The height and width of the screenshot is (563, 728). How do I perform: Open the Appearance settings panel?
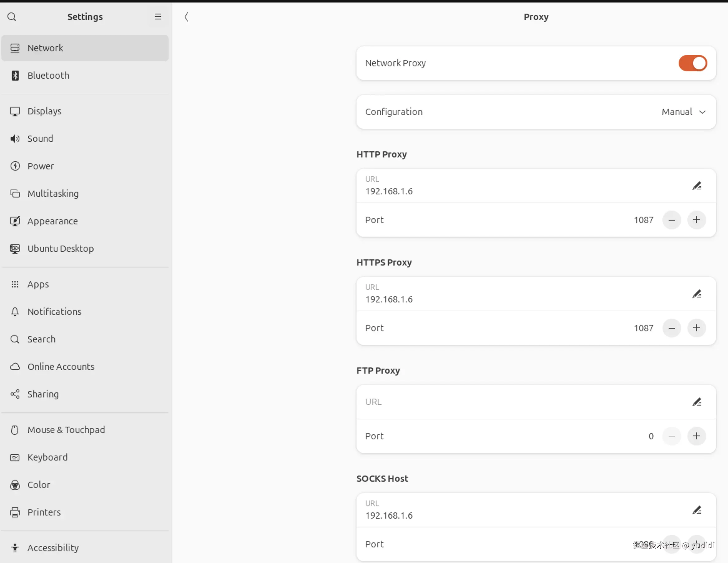[x=52, y=221]
